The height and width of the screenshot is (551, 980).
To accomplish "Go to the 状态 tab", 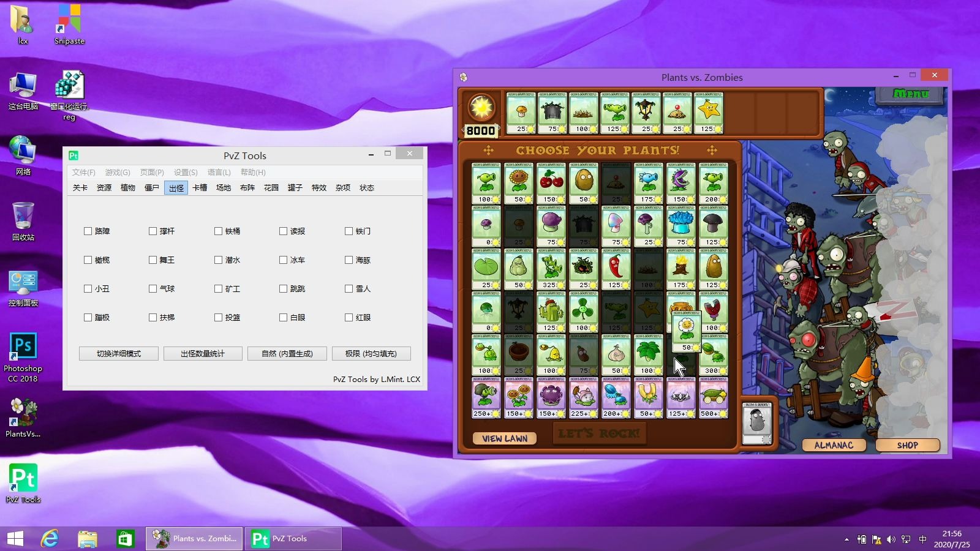I will coord(367,188).
